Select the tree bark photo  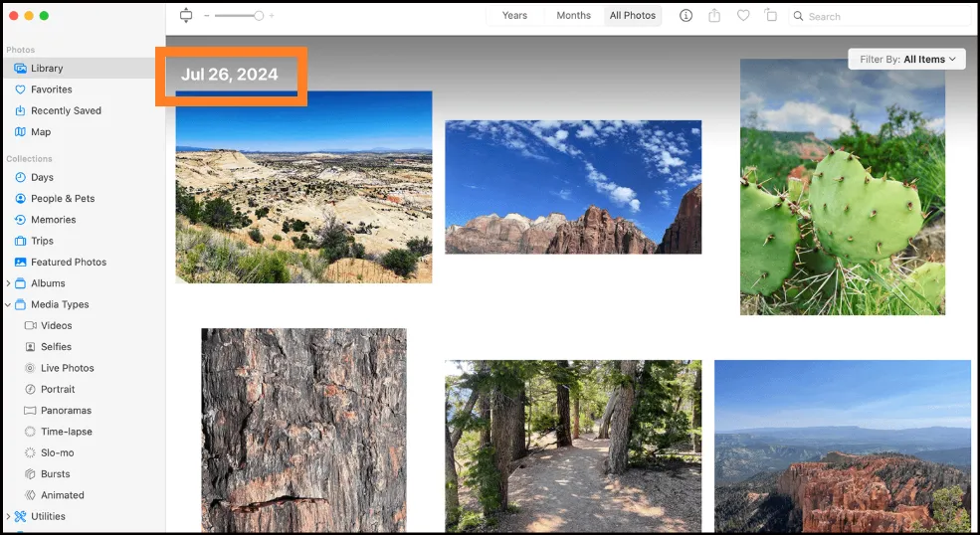303,430
